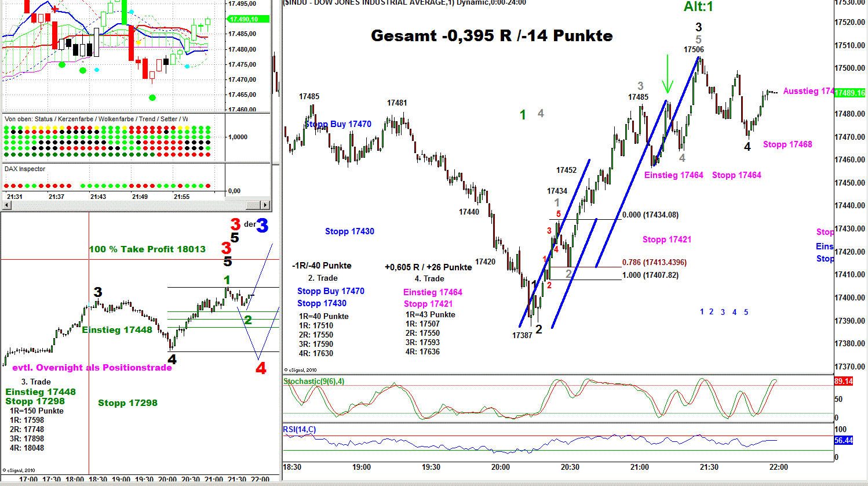The height and width of the screenshot is (486, 868).
Task: Select the '100 % Take Profit 18013' text
Action: 147,249
